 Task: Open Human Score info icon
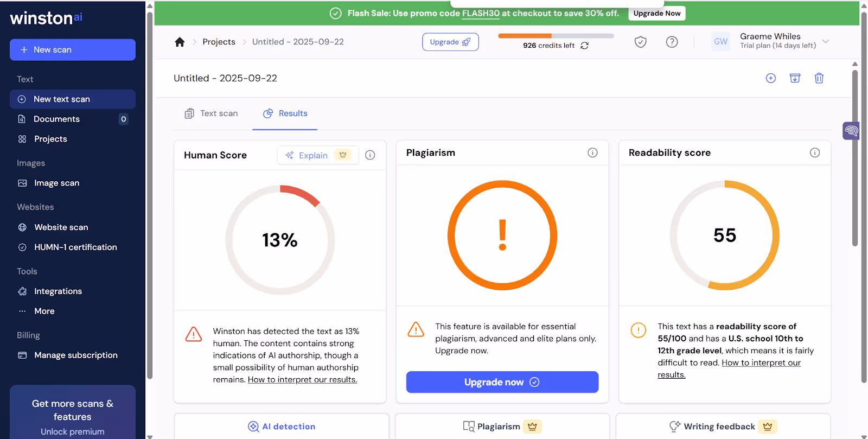click(x=370, y=155)
